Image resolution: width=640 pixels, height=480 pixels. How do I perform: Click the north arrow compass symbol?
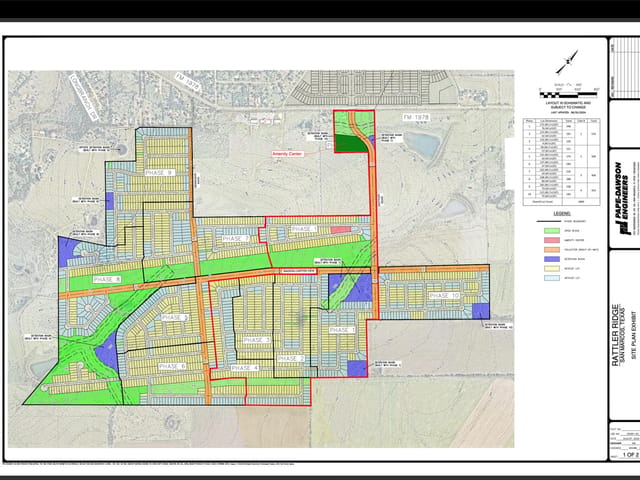(x=567, y=62)
